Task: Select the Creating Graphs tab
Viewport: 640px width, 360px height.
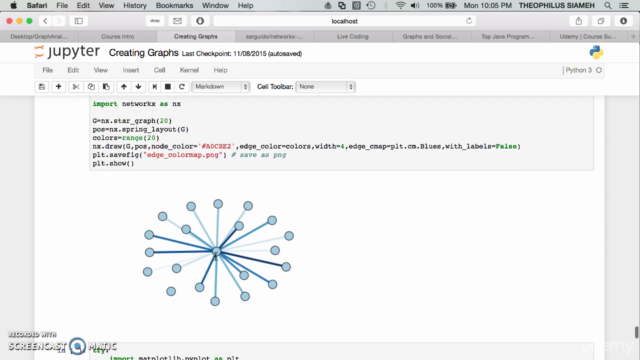Action: 196,36
